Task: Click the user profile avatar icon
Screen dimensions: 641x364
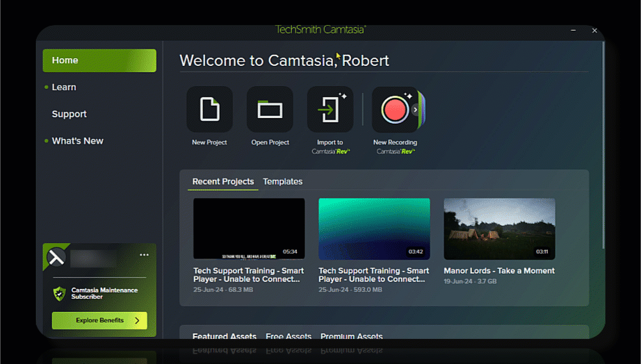Action: click(56, 257)
